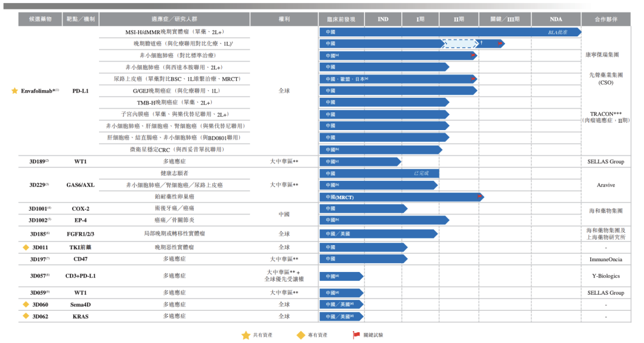Viewport: 644px width, 343px height.
Task: Select the NDA column header
Action: (556, 19)
